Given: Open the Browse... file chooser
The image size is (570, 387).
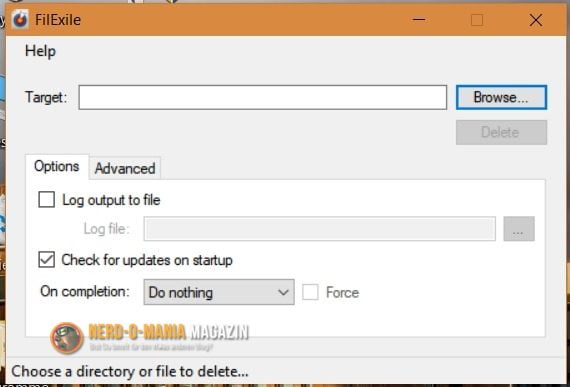Looking at the screenshot, I should 501,97.
